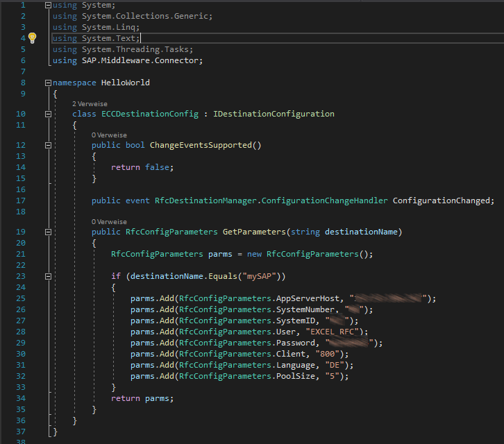504x444 pixels.
Task: Click 'return parms;' statement
Action: (x=142, y=398)
